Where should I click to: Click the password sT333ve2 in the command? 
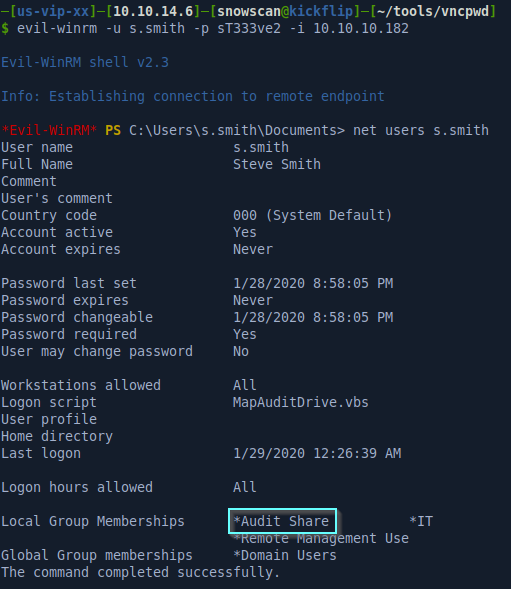tap(249, 28)
